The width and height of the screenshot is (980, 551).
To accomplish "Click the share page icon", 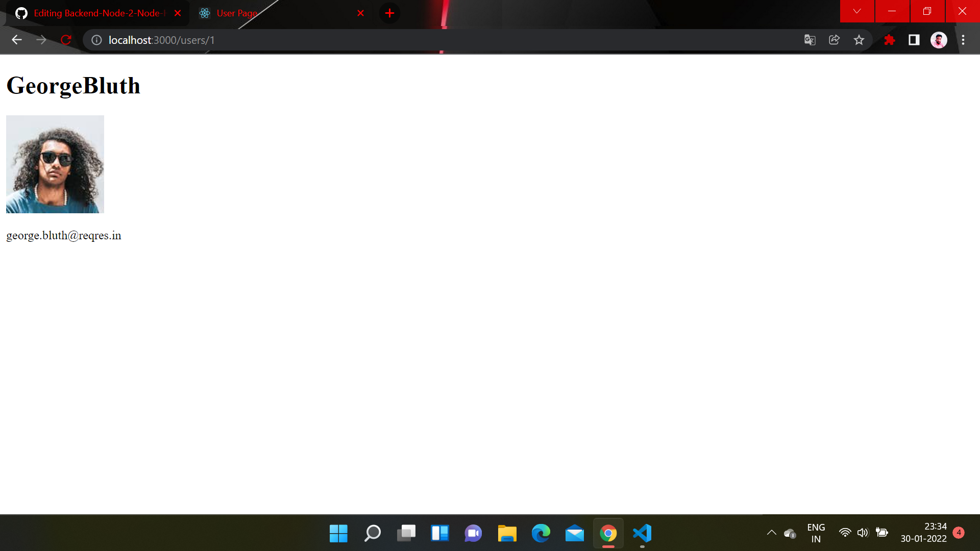I will 834,40.
